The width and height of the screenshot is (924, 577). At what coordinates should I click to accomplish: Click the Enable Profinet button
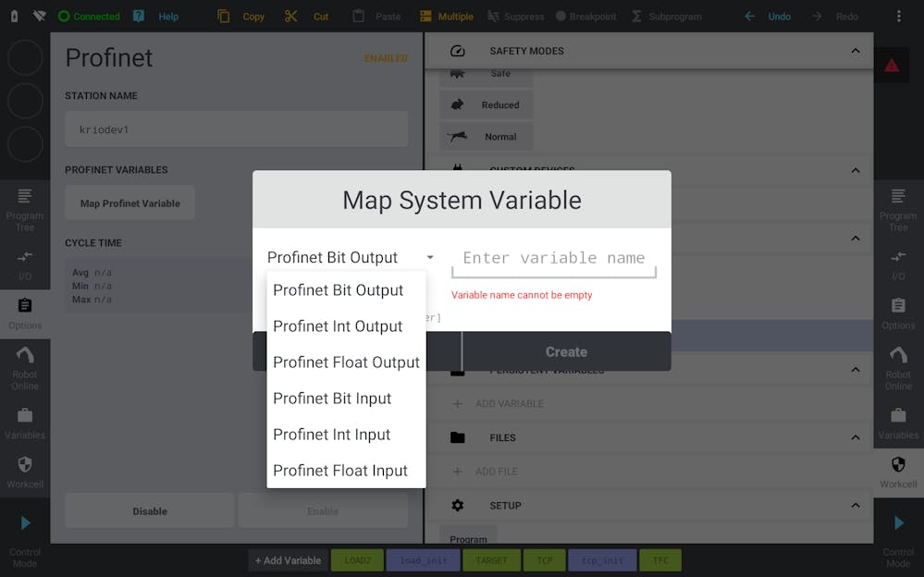click(323, 511)
